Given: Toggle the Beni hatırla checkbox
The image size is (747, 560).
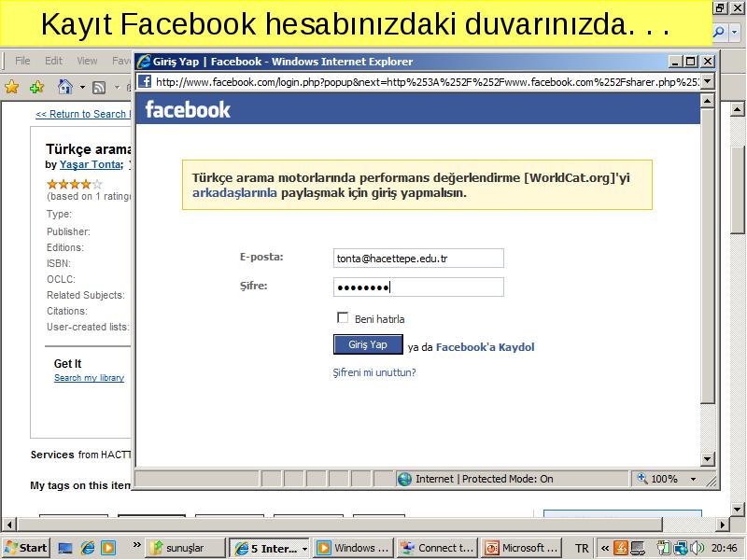Looking at the screenshot, I should [343, 317].
